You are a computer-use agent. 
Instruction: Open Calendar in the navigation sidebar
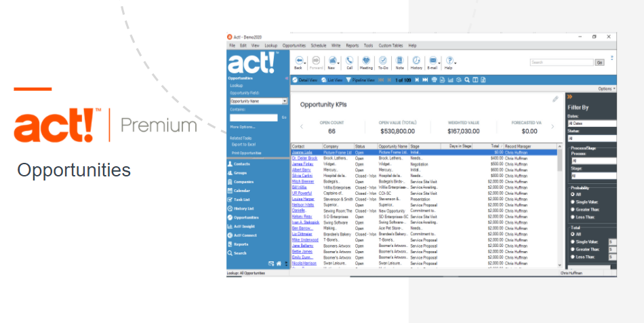click(x=239, y=191)
